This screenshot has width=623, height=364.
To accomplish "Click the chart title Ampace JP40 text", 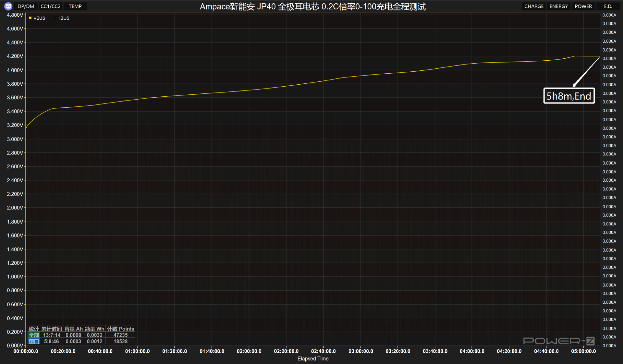I will click(312, 6).
